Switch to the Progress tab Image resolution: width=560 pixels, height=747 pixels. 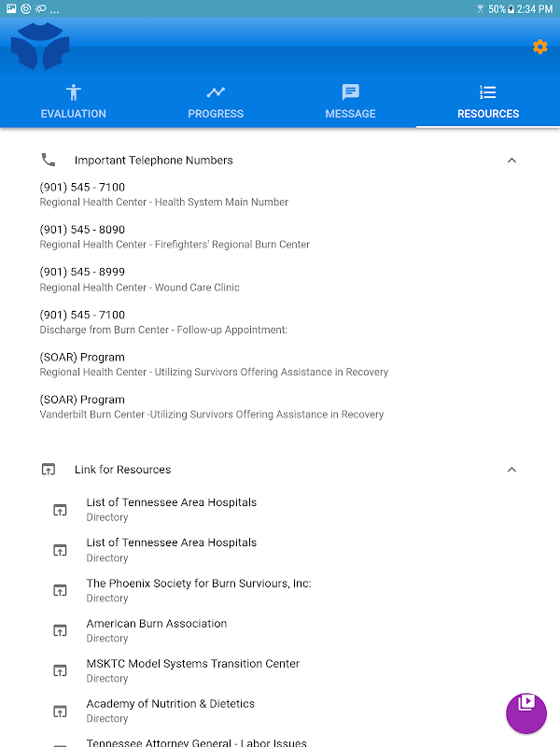click(x=216, y=102)
